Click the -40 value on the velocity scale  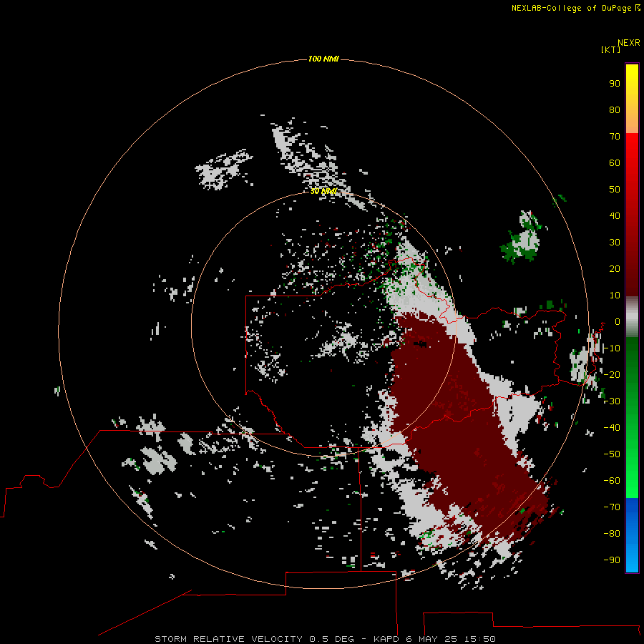[x=612, y=428]
